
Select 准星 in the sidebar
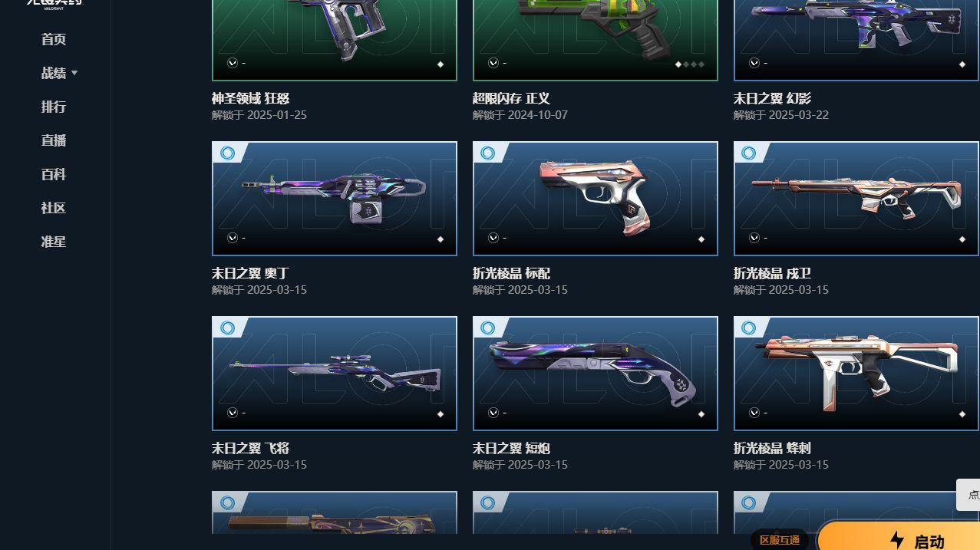54,242
